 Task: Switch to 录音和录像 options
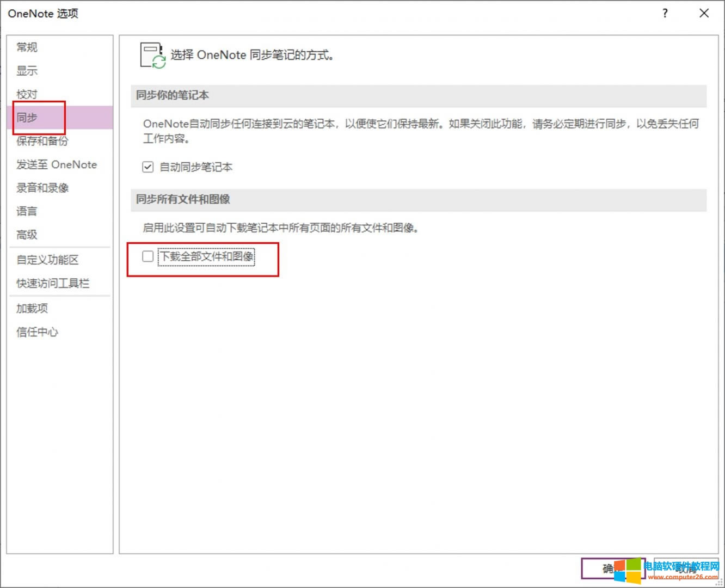(42, 188)
